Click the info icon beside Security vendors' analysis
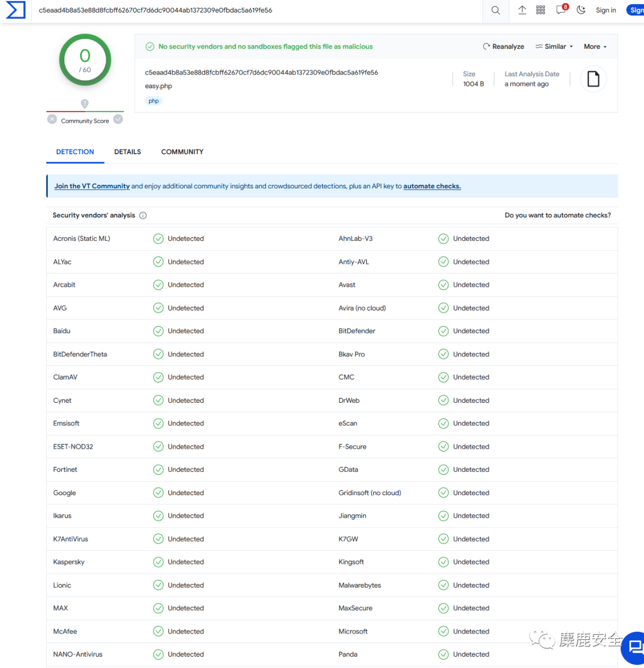The width and height of the screenshot is (644, 668). [143, 216]
